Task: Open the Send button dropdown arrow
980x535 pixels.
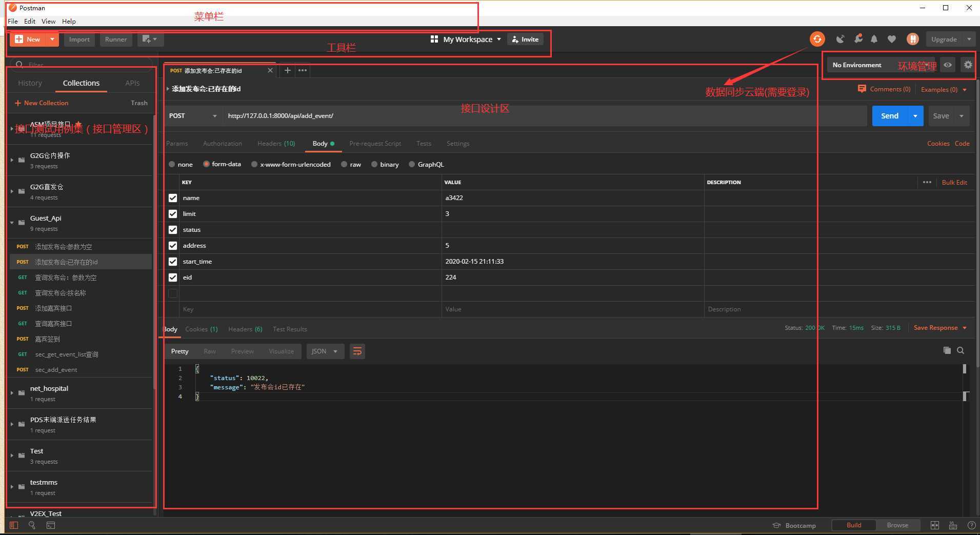Action: click(x=915, y=116)
